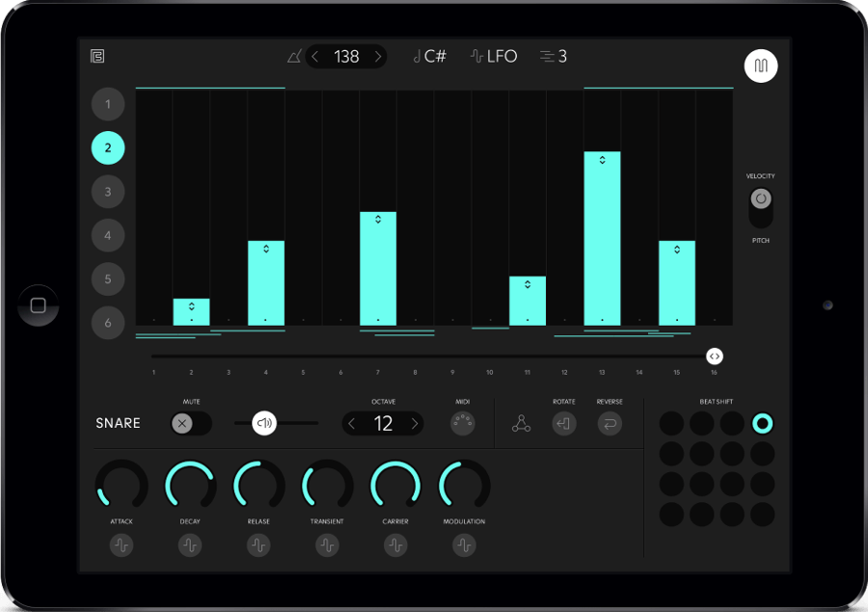Toggle the Velocity/Pitch switch
The width and height of the screenshot is (868, 612).
pos(761,208)
